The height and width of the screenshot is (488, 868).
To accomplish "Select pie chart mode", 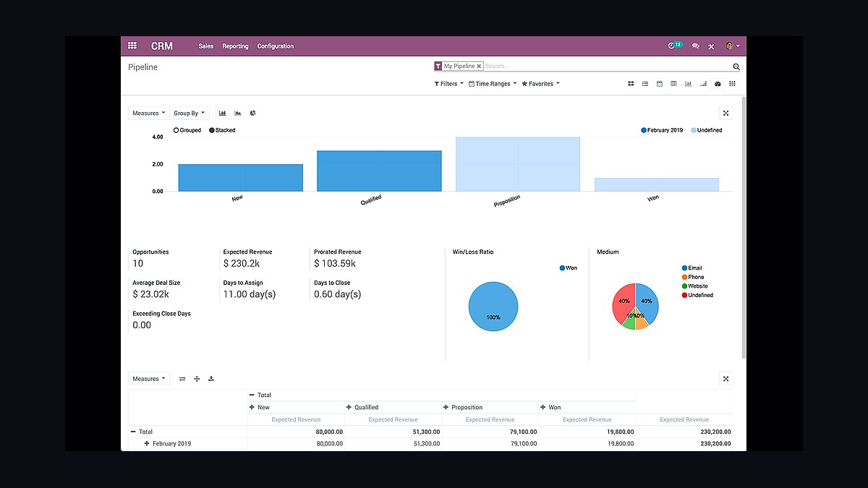I will click(x=253, y=113).
